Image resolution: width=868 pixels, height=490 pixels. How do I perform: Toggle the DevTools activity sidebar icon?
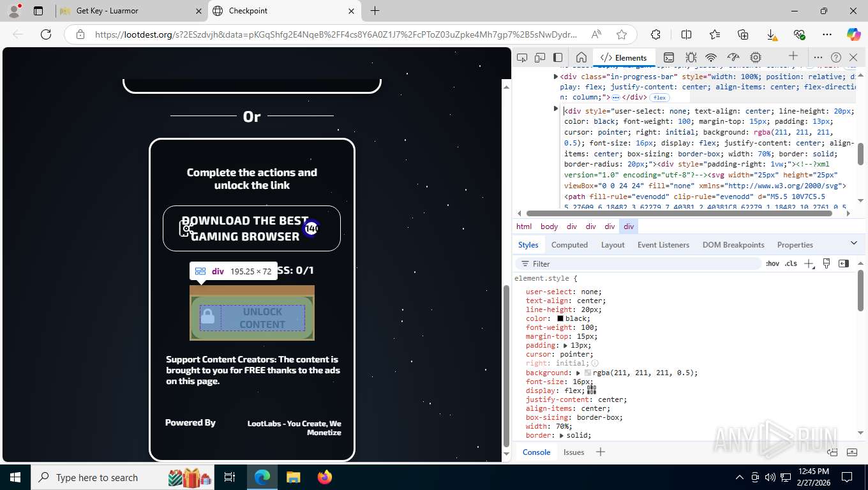558,57
